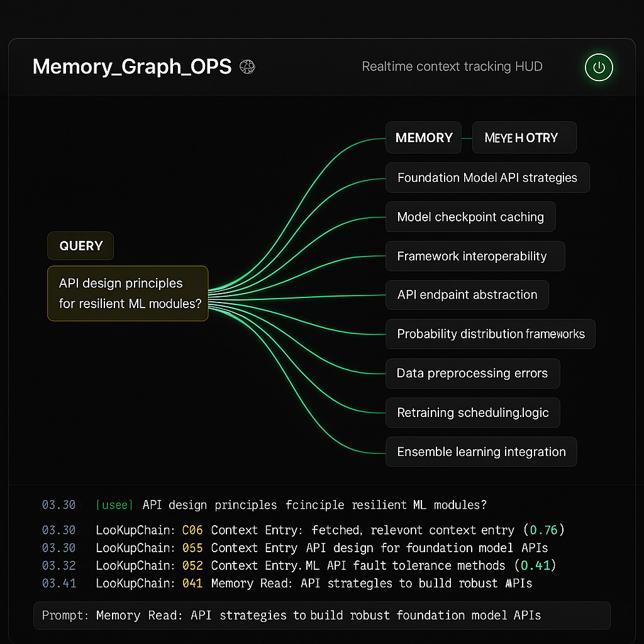Click the globe icon beside Memory_Graph_OPS
The image size is (644, 644).
pos(247,67)
